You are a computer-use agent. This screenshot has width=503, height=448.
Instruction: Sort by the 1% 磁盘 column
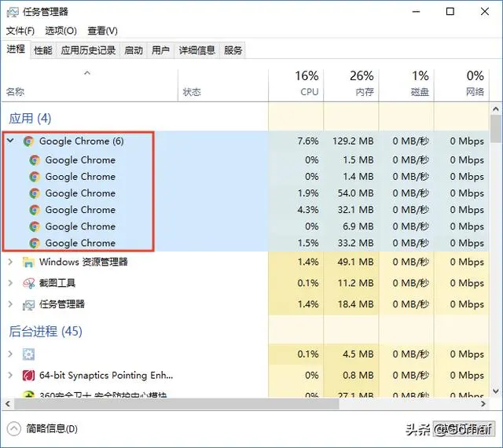(406, 85)
